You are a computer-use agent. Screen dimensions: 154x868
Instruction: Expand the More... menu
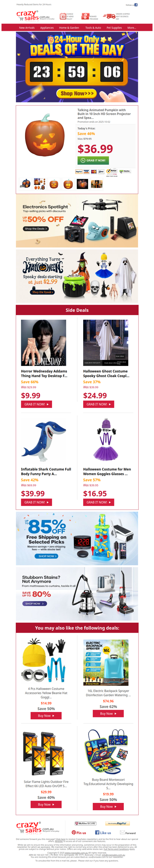coord(132,28)
